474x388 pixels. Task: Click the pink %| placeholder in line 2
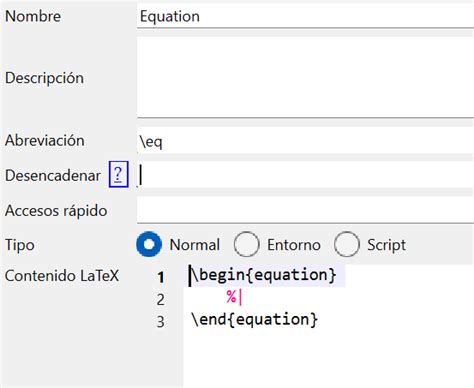[234, 297]
